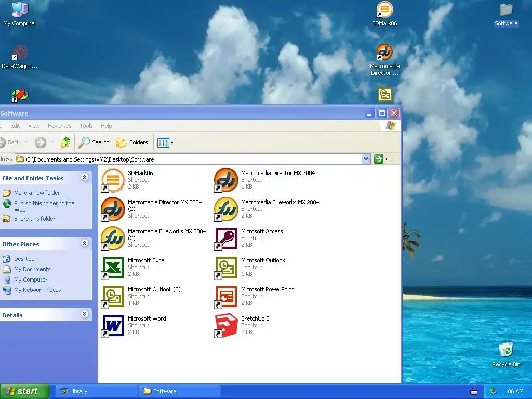The width and height of the screenshot is (532, 399).
Task: Open the View menu
Action: (x=34, y=126)
